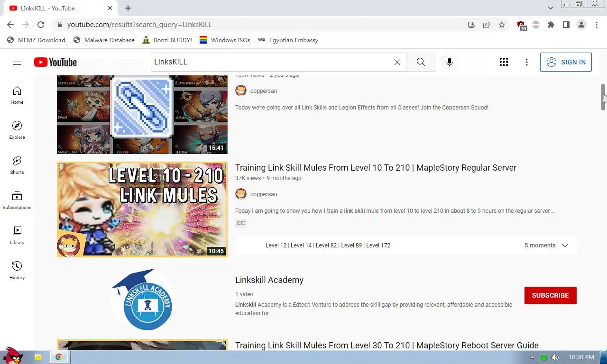Click the YouTube logo
607x364 pixels.
point(55,62)
